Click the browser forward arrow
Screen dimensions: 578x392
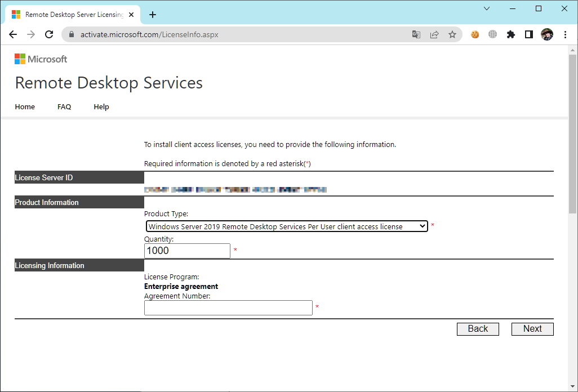[x=31, y=34]
